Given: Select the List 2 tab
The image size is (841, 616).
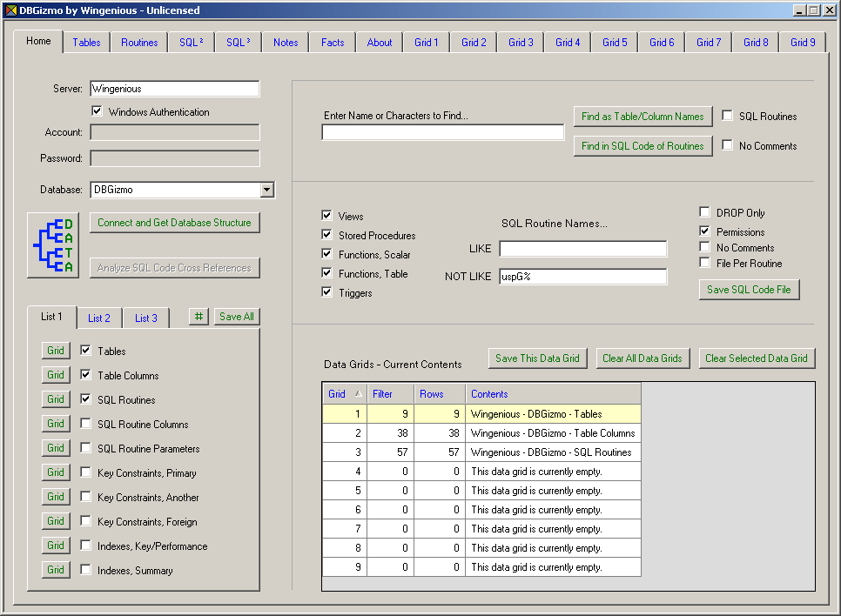Looking at the screenshot, I should pyautogui.click(x=99, y=318).
